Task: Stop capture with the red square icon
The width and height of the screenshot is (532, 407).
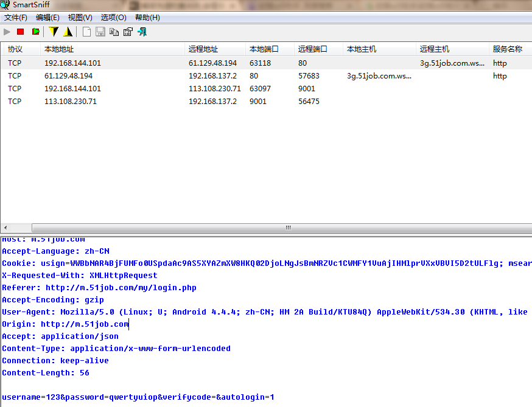Action: (21, 32)
